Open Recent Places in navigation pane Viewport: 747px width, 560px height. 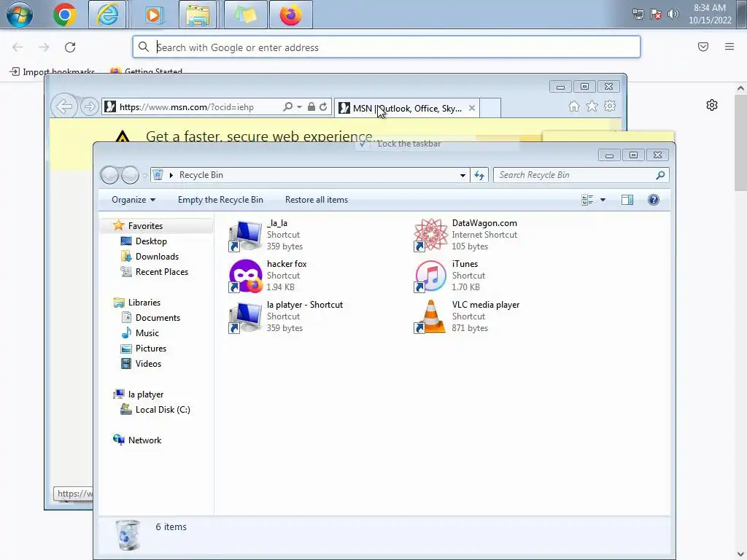click(x=161, y=271)
